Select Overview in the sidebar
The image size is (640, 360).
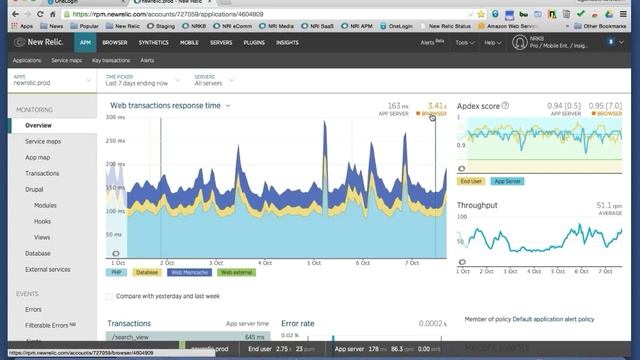(x=52, y=125)
